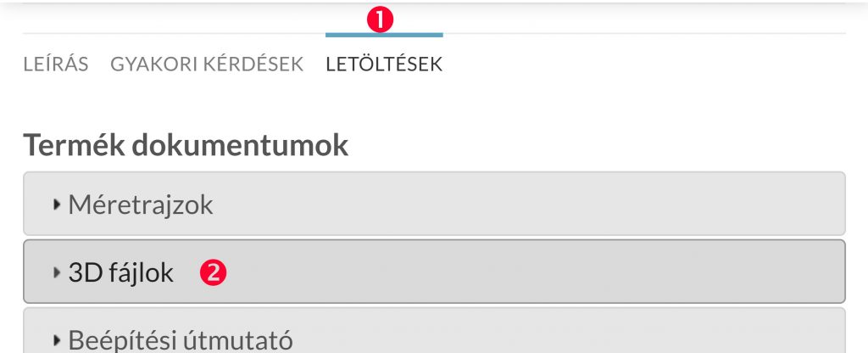Click the red number 1 marker badge
Screen dimensions: 868x353
click(x=380, y=20)
